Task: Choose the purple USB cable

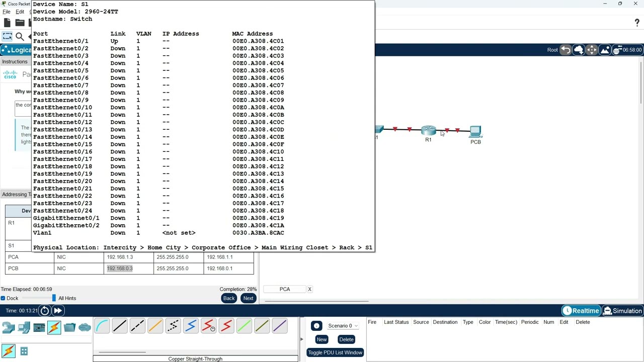Action: tap(280, 326)
